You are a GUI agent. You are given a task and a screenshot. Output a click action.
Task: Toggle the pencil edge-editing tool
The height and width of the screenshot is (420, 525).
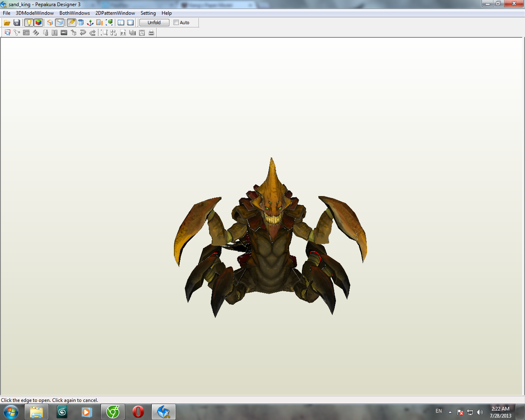[71, 23]
